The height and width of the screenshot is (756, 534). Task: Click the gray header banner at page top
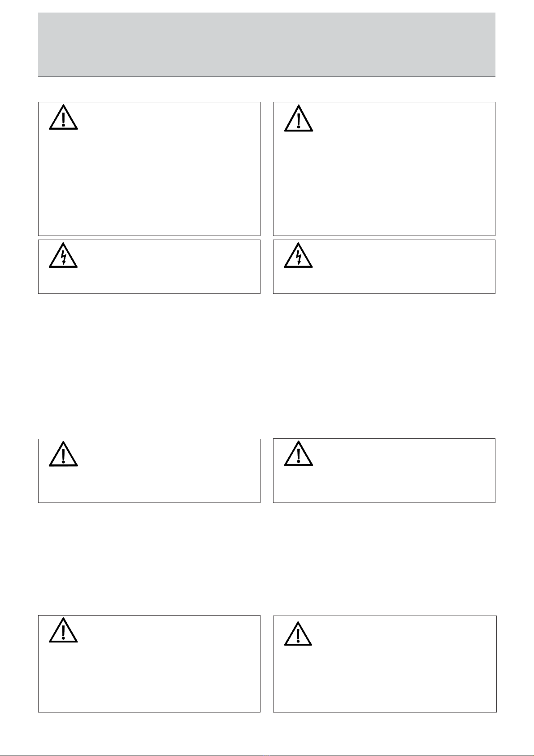point(267,44)
